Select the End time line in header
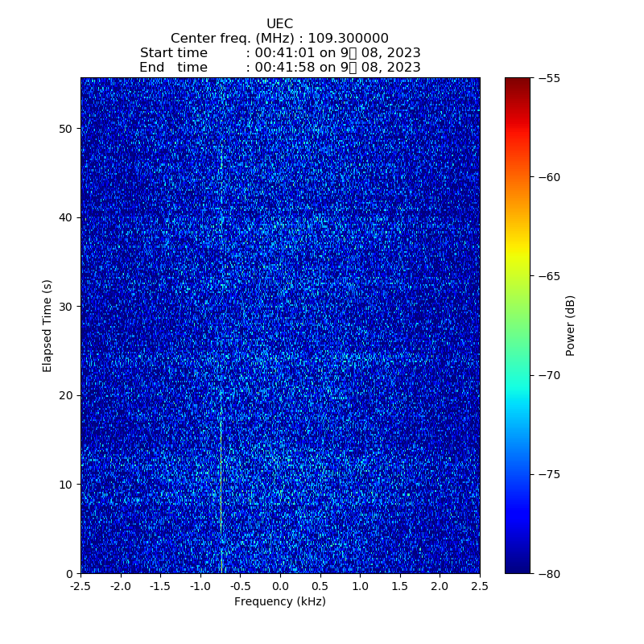This screenshot has height=644, width=644. (279, 68)
